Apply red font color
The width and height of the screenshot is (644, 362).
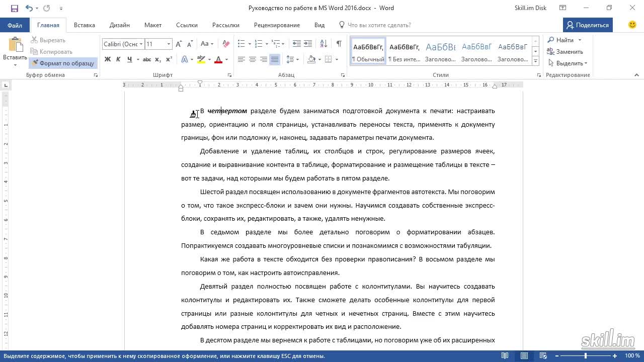[218, 59]
